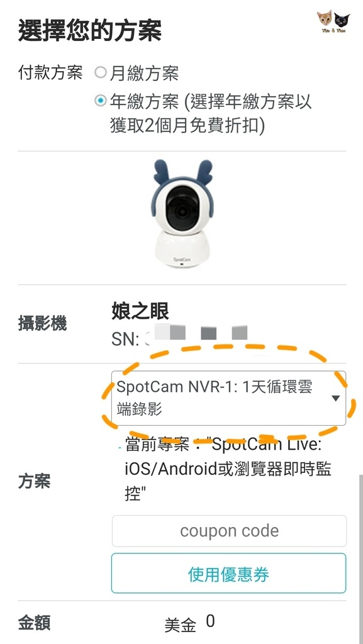Apply coupon with 使用優惠券 button

click(x=229, y=574)
